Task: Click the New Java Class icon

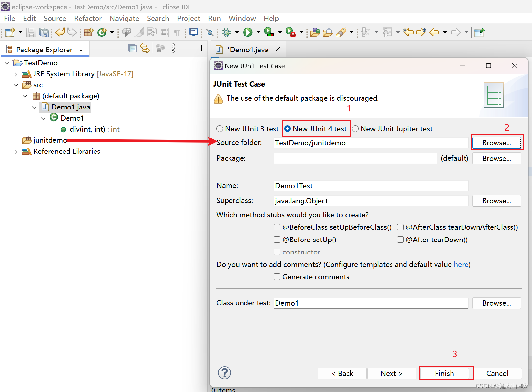Action: 102,32
